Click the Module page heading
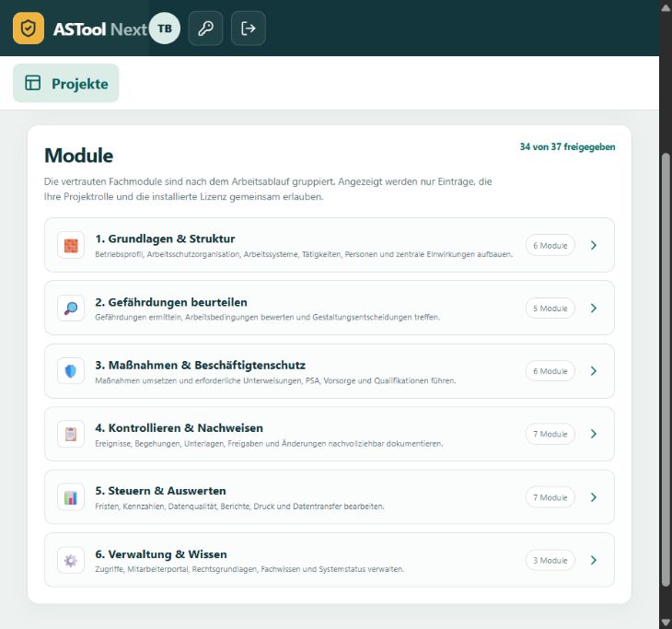 (79, 156)
